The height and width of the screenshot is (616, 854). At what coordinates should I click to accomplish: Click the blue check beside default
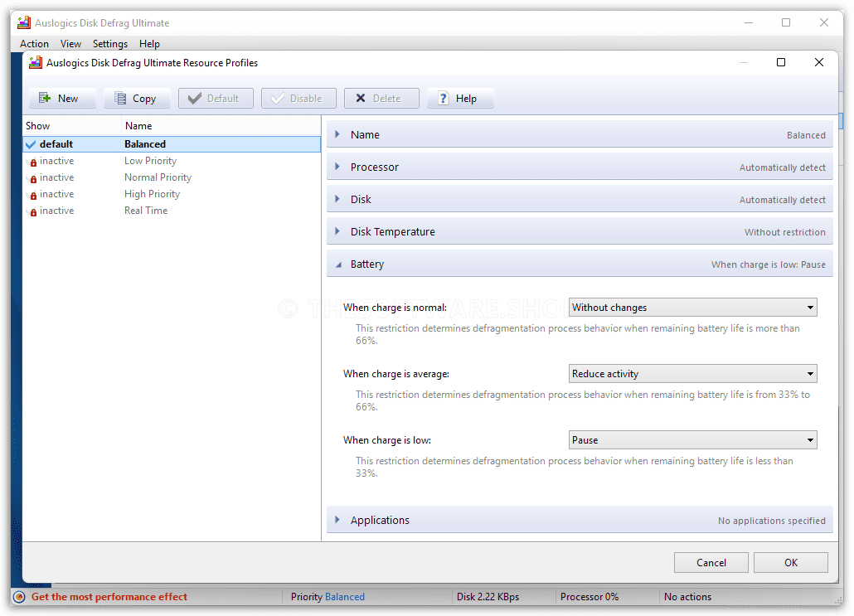(x=31, y=144)
